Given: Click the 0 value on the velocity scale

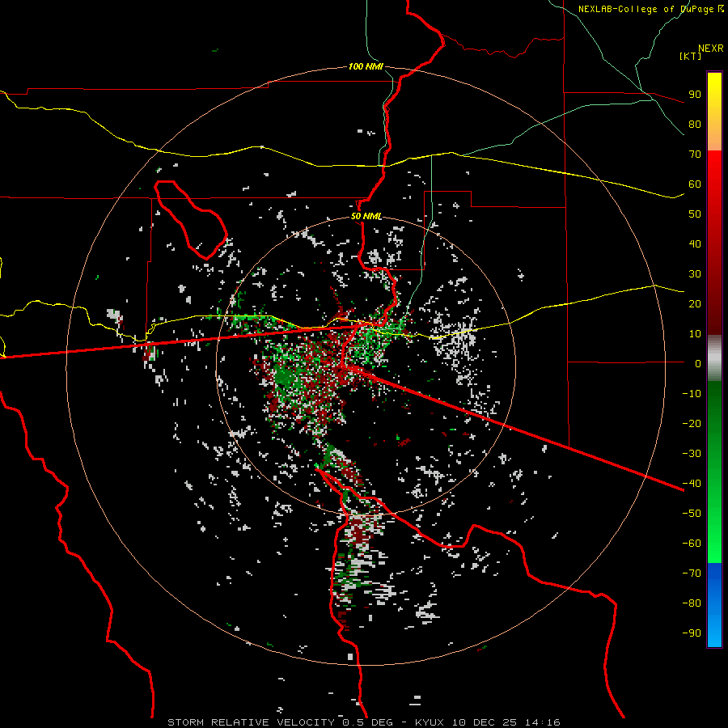Looking at the screenshot, I should pyautogui.click(x=698, y=364).
